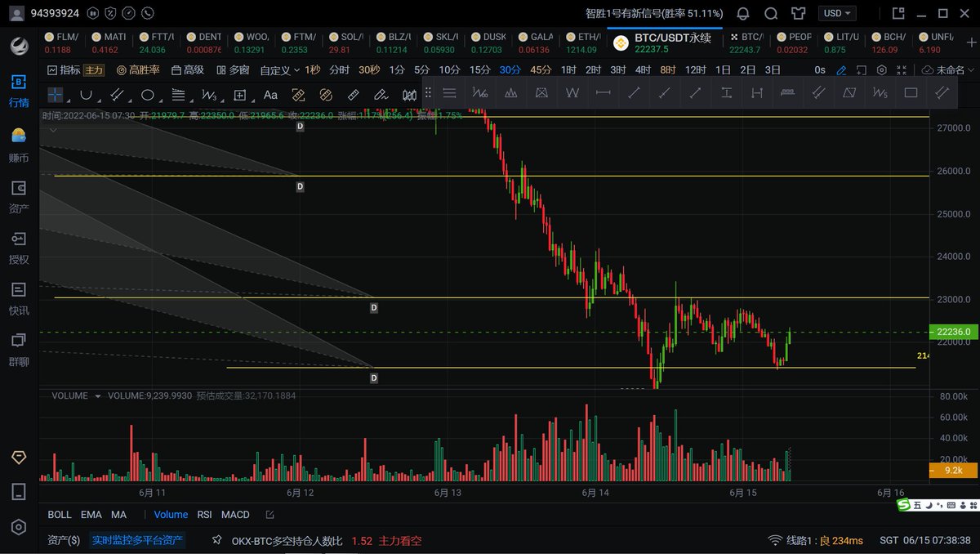Open the 行情 market sidebar item
Screen dimensions: 980x554
tap(19, 91)
